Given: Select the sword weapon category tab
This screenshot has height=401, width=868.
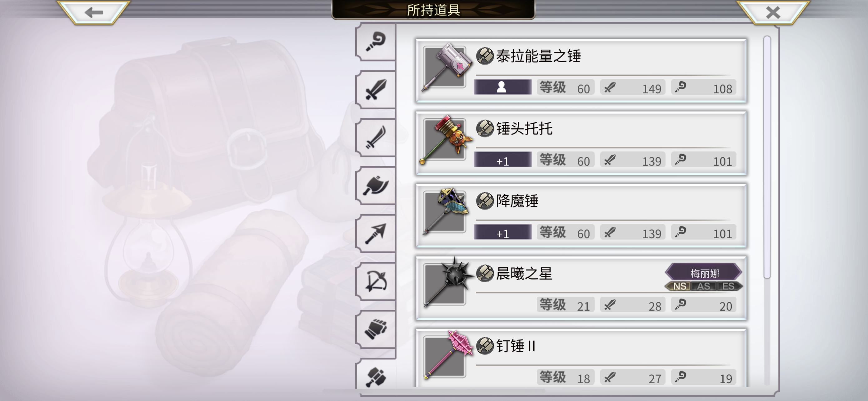Looking at the screenshot, I should [x=376, y=90].
